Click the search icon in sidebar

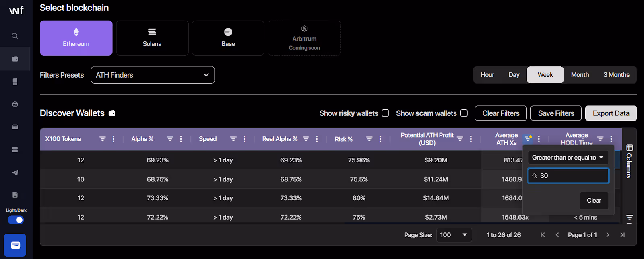(15, 36)
